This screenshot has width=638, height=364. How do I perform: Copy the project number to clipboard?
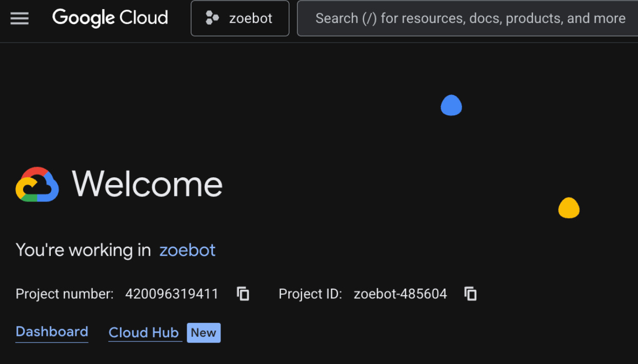(x=243, y=294)
